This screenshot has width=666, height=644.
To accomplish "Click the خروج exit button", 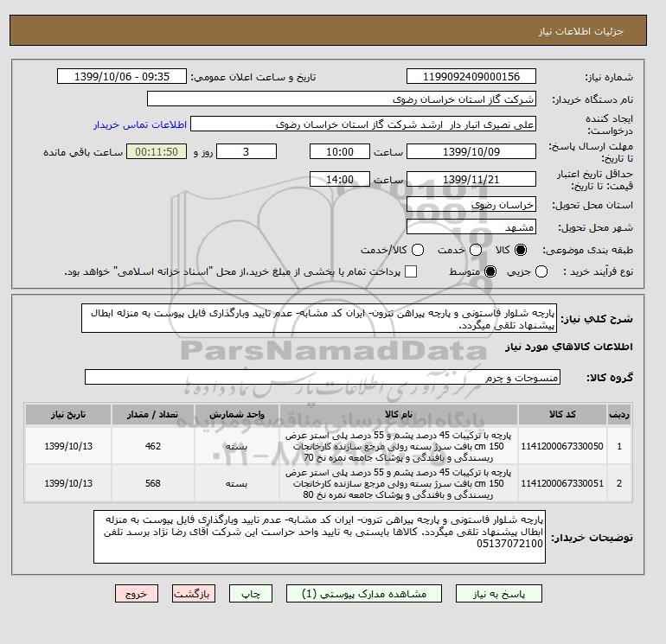I will 137,594.
